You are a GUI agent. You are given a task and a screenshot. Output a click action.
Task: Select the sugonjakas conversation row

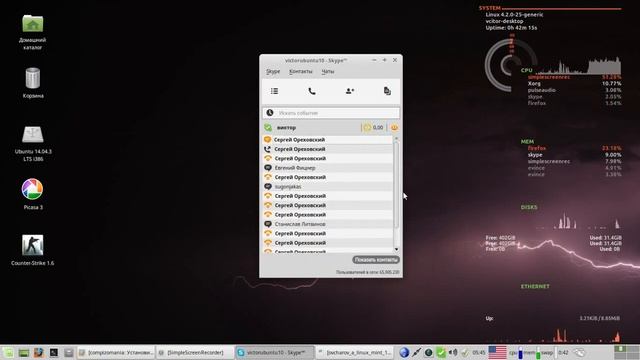[x=328, y=187]
